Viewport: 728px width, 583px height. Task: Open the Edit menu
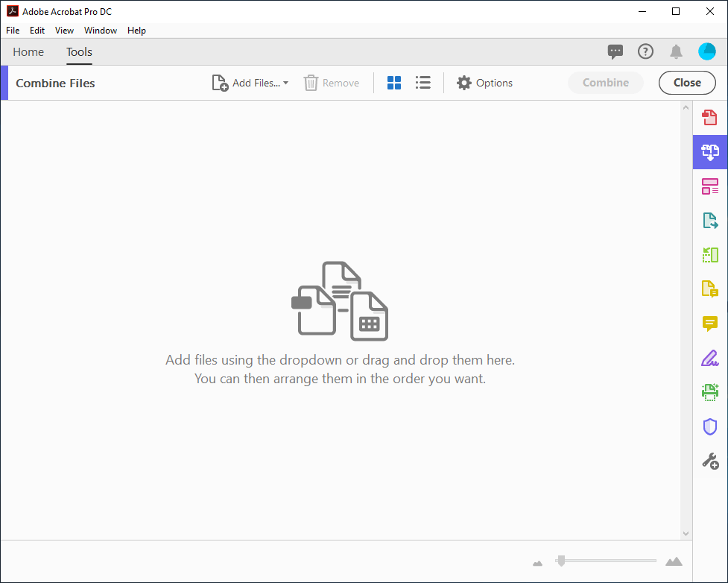pyautogui.click(x=37, y=31)
